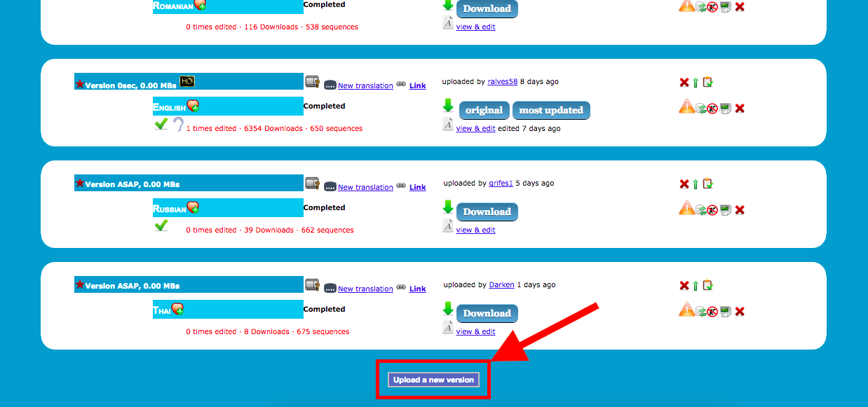
Task: Click the '6354 Downloads' stats text
Action: pos(273,129)
